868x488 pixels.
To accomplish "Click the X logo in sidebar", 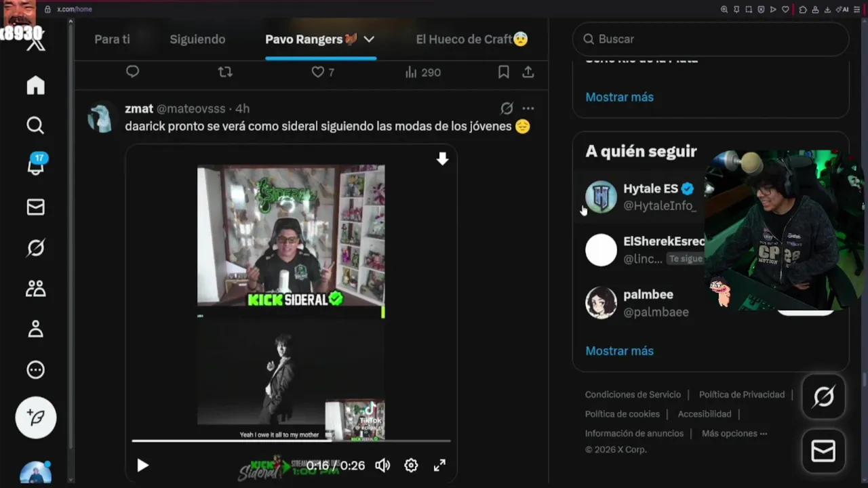I will [35, 44].
